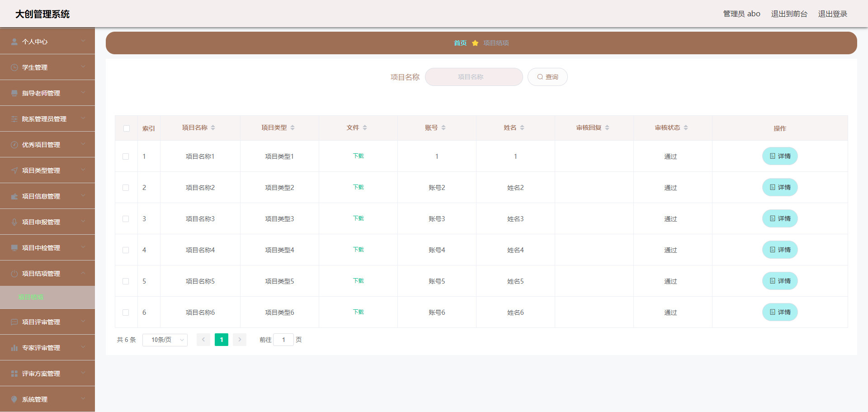Viewport: 868px width, 412px height.
Task: Collapse 项目结项管理 chevron
Action: [x=83, y=273]
